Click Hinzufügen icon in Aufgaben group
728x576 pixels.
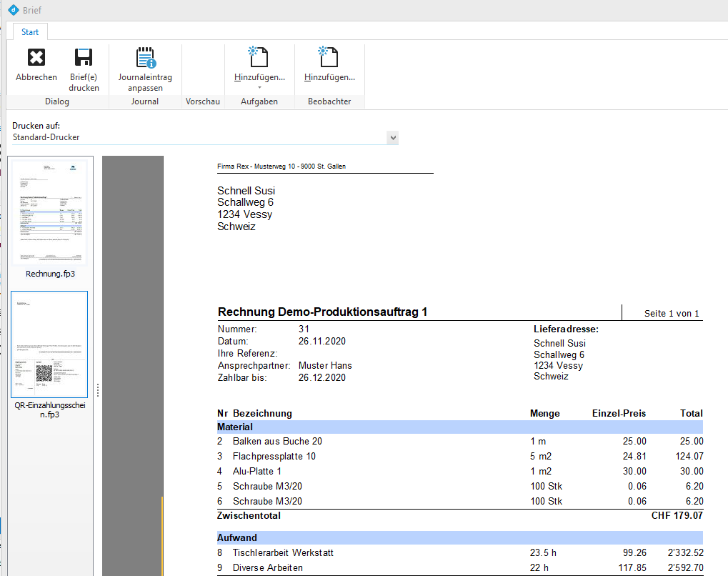click(259, 58)
